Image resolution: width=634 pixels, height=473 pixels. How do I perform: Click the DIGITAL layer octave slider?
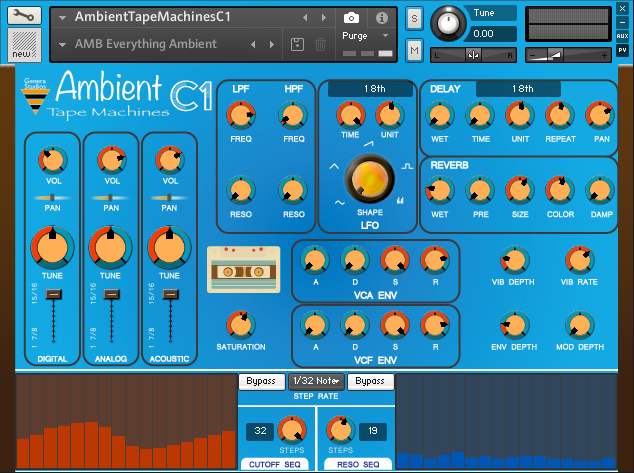click(52, 293)
